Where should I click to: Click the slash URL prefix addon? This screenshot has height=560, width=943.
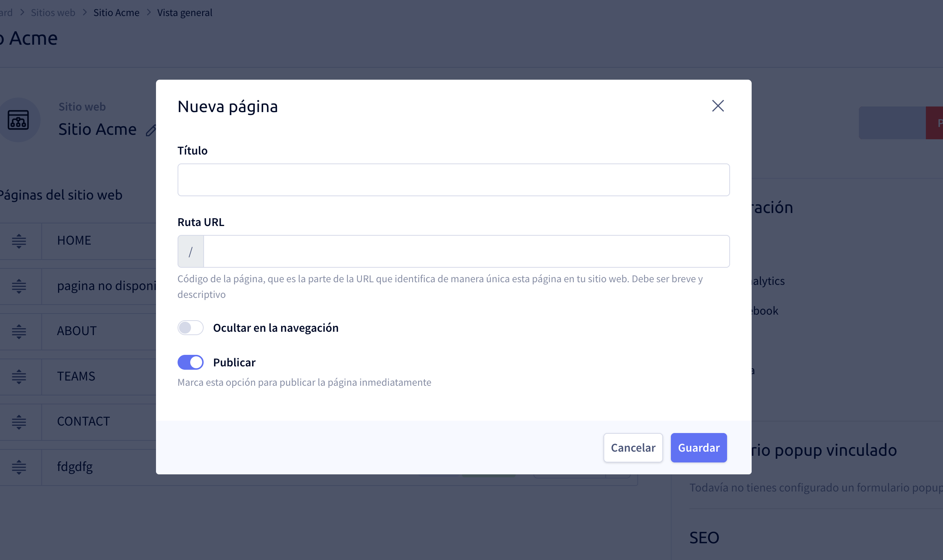click(x=191, y=251)
